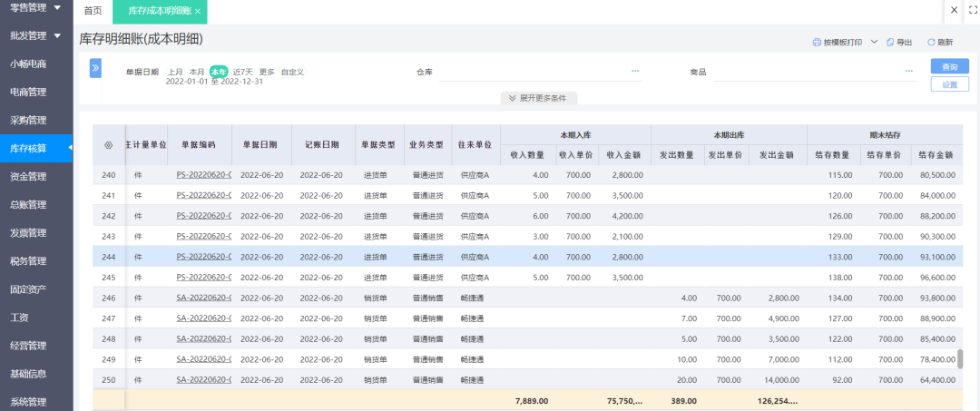Select row number 249
This screenshot has width=980, height=411.
[109, 358]
